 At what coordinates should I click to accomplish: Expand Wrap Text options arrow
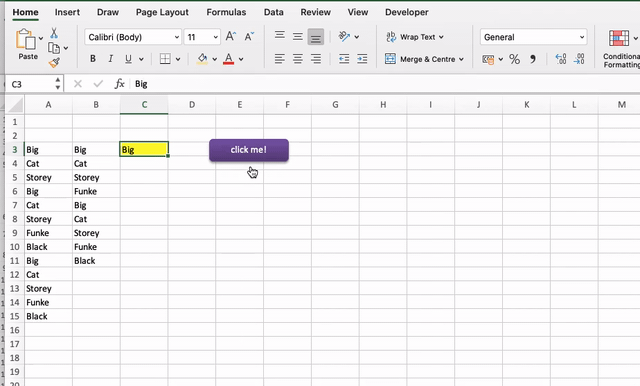(x=441, y=37)
